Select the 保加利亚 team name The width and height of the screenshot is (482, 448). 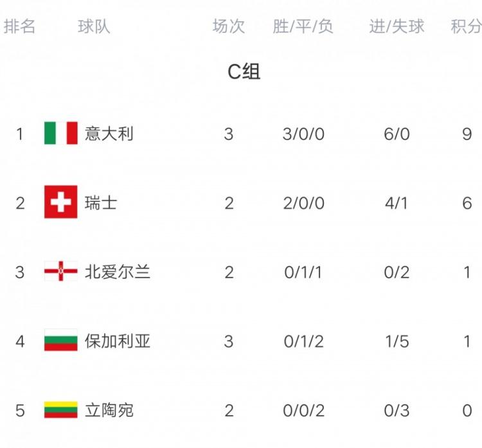click(x=118, y=341)
